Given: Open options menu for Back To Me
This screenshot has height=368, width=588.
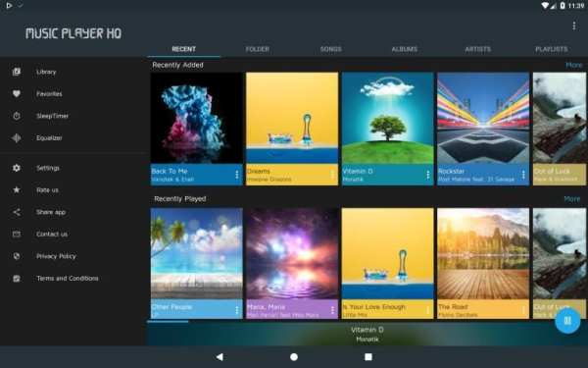Looking at the screenshot, I should coord(237,175).
